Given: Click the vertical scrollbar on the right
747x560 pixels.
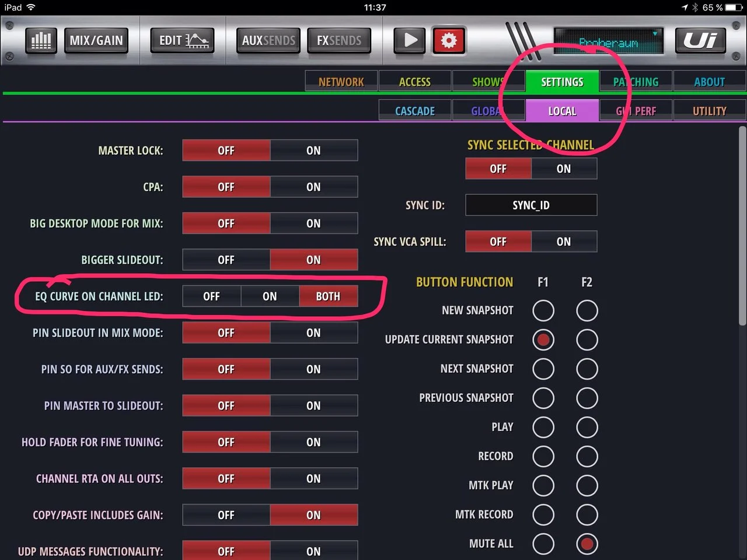Looking at the screenshot, I should coord(742,228).
